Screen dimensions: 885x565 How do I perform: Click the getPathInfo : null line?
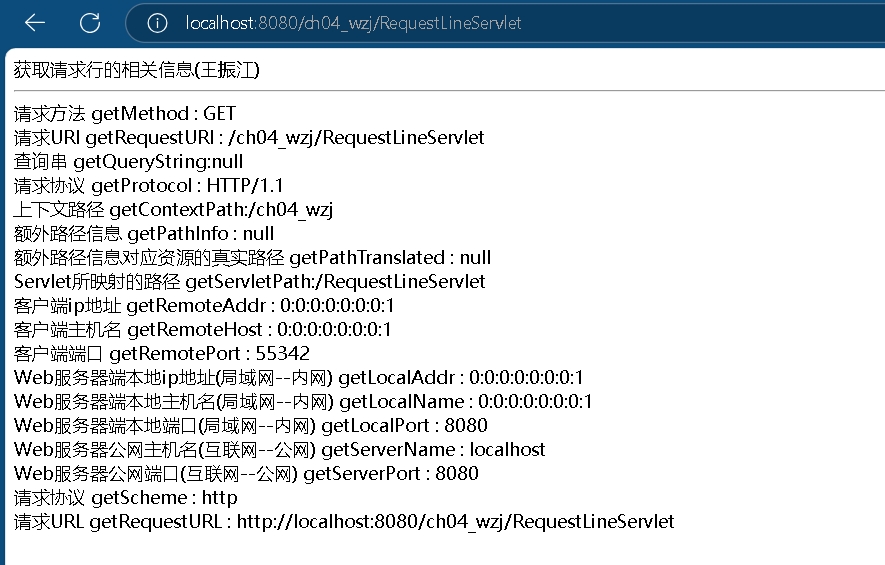pyautogui.click(x=144, y=234)
